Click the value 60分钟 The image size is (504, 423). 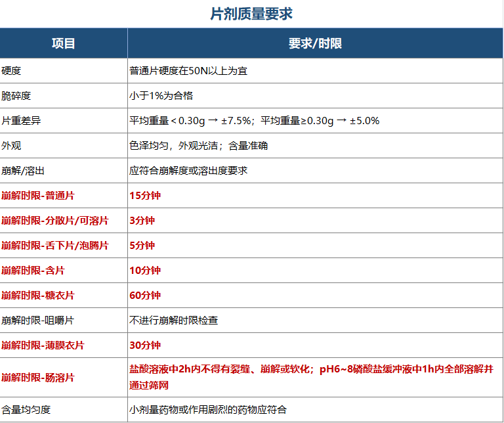(x=145, y=296)
